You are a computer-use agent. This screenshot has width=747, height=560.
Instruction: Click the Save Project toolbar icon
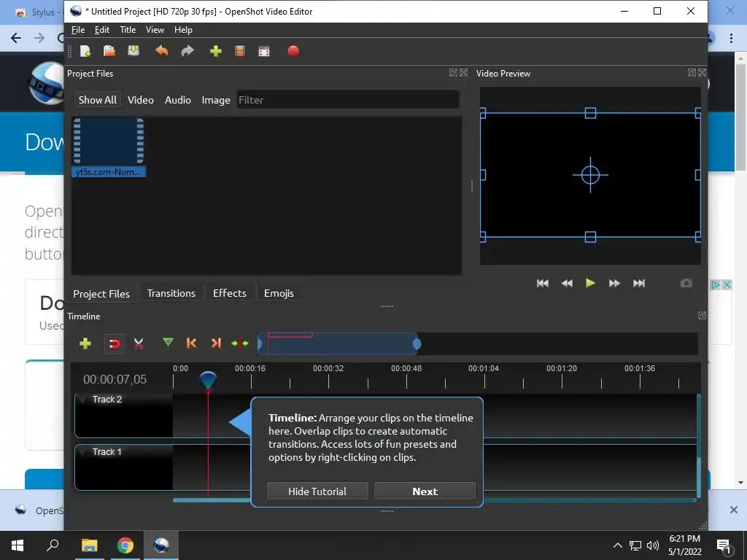pyautogui.click(x=133, y=50)
